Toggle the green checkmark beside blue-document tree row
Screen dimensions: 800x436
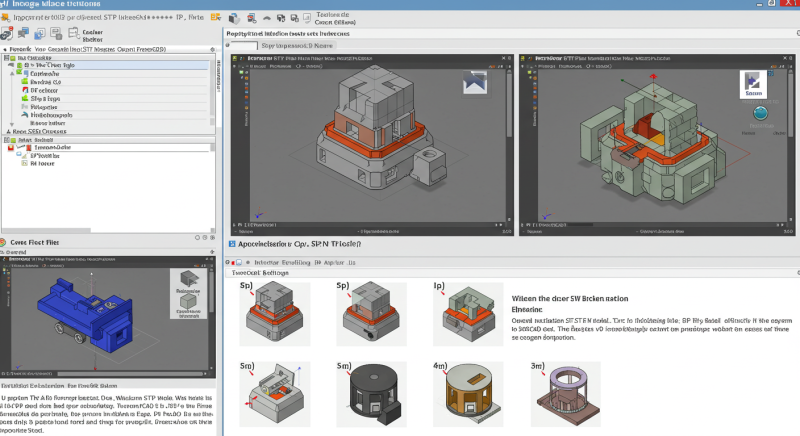pyautogui.click(x=19, y=73)
